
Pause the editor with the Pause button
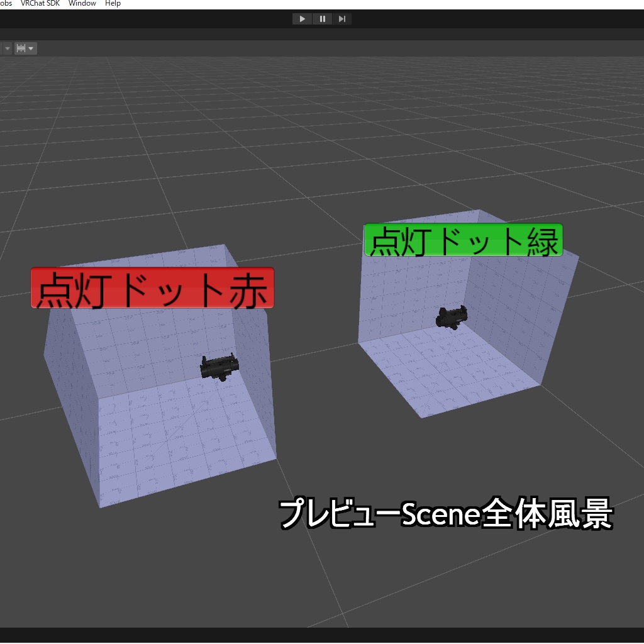(x=322, y=18)
